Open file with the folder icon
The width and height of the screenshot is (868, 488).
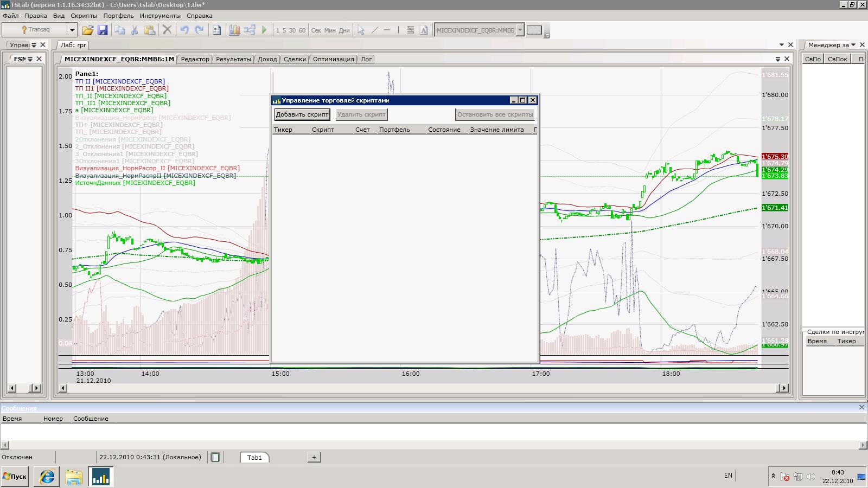pos(87,30)
